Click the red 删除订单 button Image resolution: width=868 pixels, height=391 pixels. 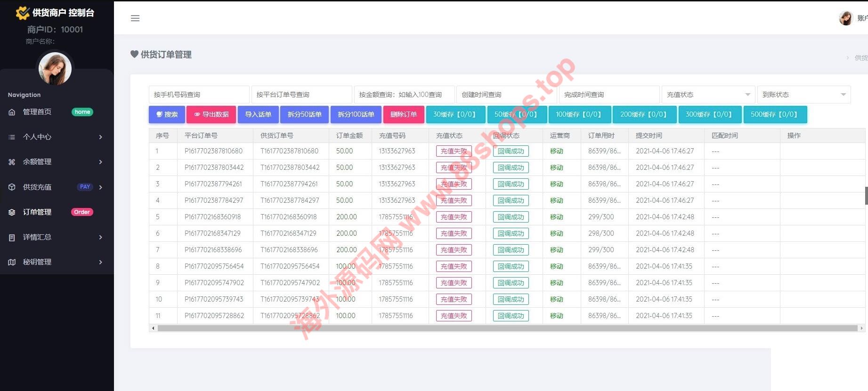tap(404, 114)
